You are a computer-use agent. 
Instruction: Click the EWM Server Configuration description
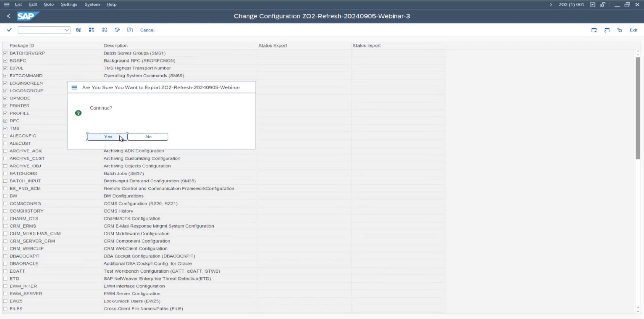coord(132,294)
